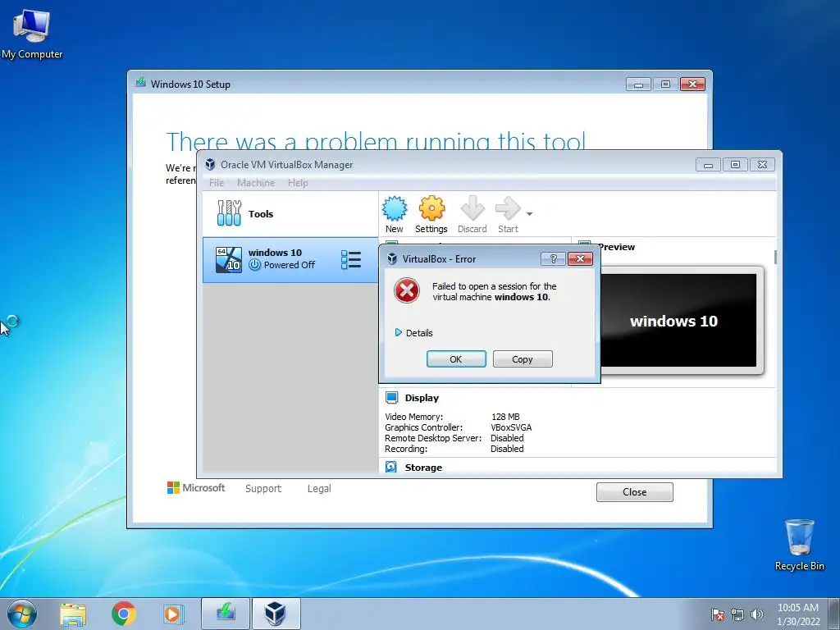Click the Video Memory 128 MB value
The width and height of the screenshot is (840, 630).
point(505,416)
